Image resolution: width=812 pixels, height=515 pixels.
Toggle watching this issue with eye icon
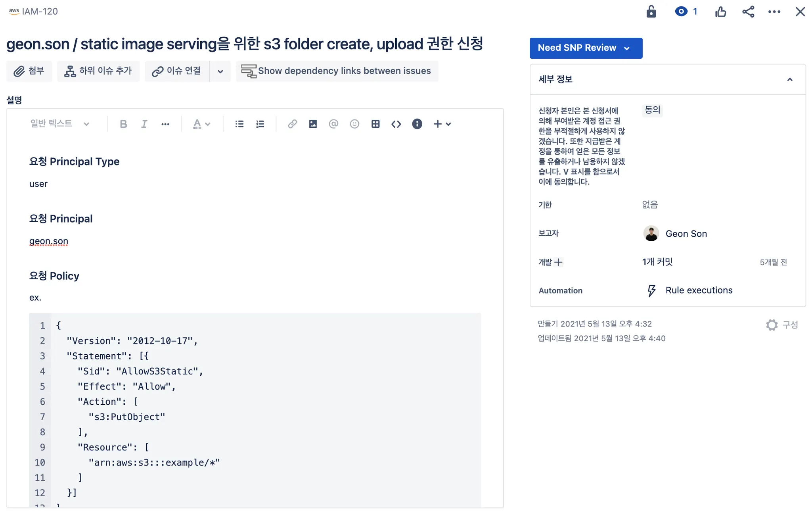[681, 12]
